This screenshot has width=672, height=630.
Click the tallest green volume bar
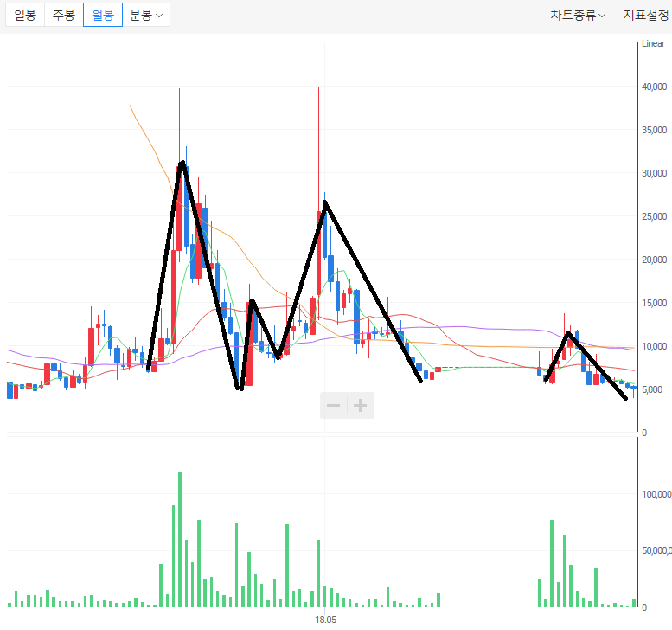point(180,539)
